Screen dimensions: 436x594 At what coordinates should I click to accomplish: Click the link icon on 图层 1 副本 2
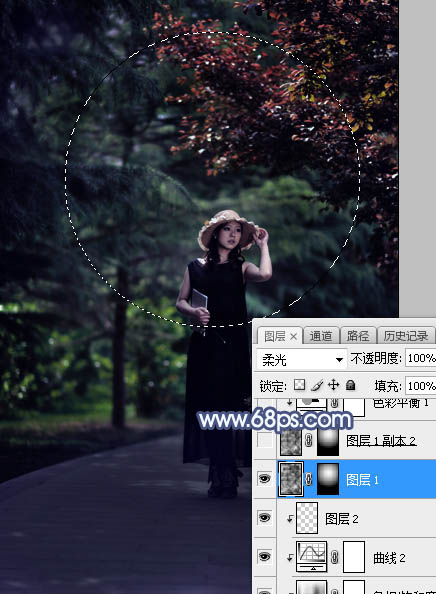tap(309, 441)
